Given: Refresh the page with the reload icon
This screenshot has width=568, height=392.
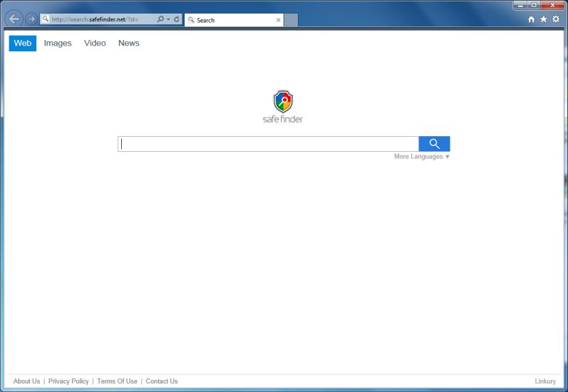Looking at the screenshot, I should 177,19.
